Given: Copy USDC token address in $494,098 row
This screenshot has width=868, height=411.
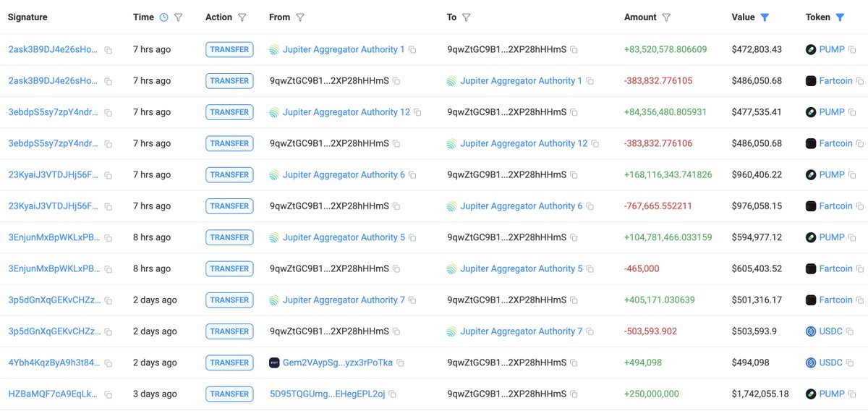Looking at the screenshot, I should coord(850,363).
